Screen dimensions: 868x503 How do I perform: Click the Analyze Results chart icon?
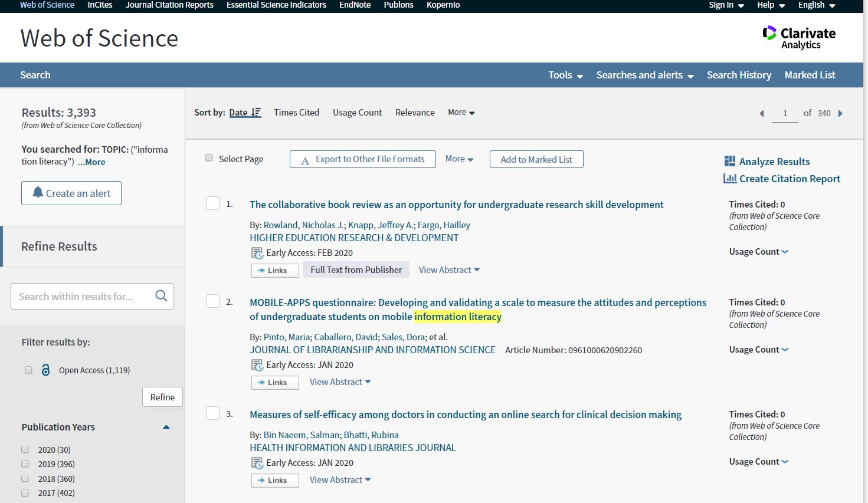click(x=730, y=161)
